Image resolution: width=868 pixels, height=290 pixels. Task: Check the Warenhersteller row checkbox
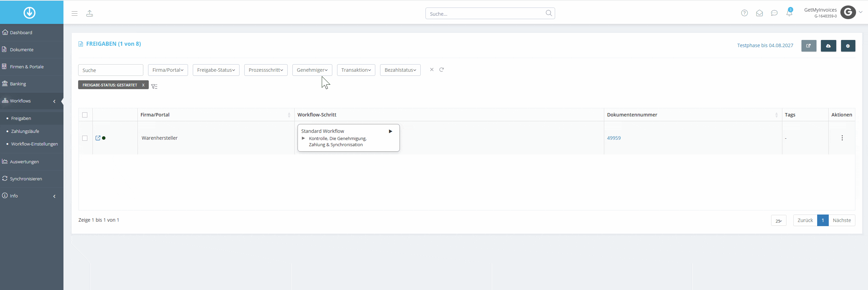85,138
